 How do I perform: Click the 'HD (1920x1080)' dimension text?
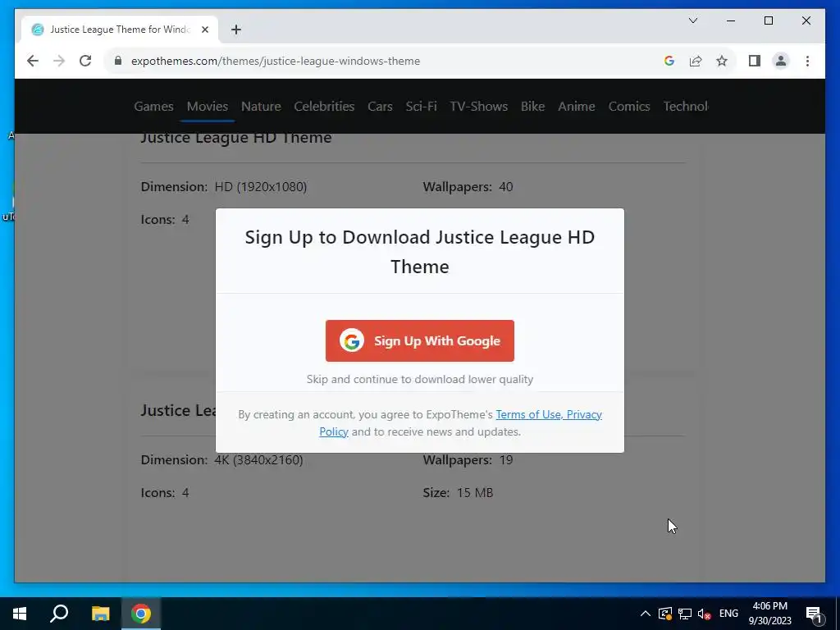pyautogui.click(x=261, y=187)
